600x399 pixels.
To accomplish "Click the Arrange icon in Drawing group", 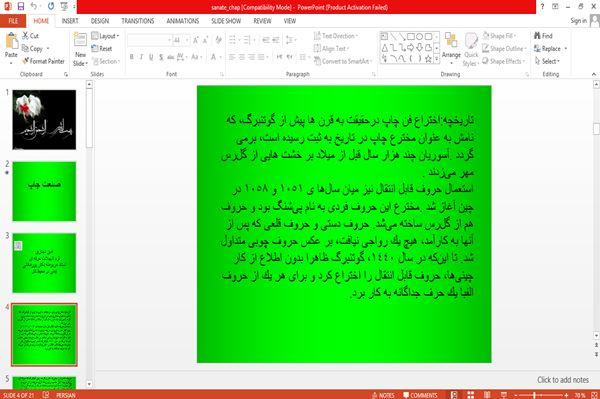I will pos(451,41).
